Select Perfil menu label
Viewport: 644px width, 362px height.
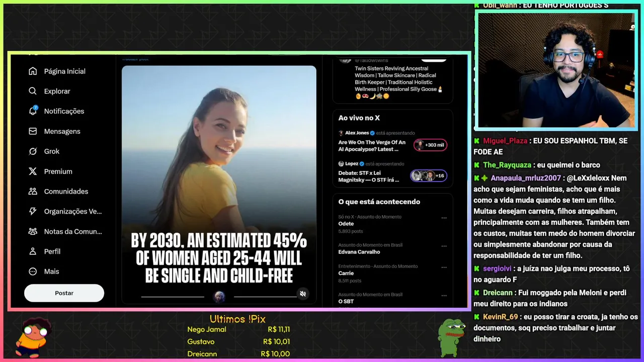click(x=52, y=251)
